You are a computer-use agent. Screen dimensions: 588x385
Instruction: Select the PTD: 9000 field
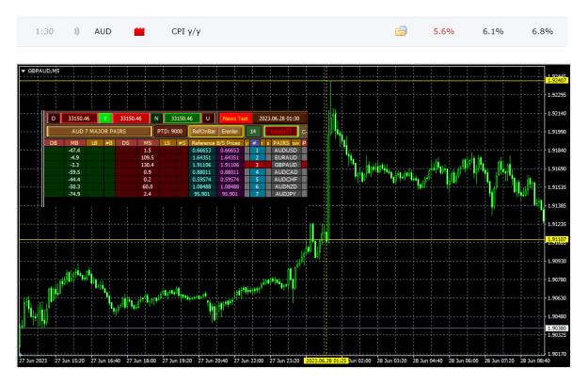(x=170, y=132)
